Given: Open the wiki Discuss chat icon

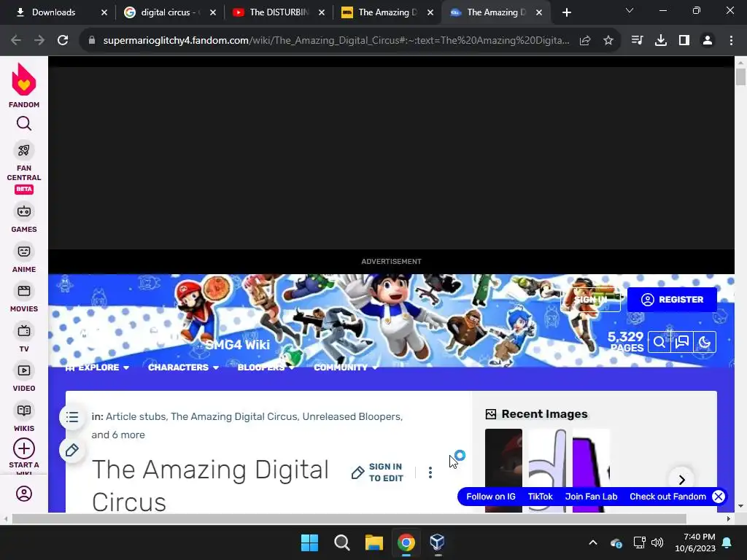Looking at the screenshot, I should coord(682,343).
